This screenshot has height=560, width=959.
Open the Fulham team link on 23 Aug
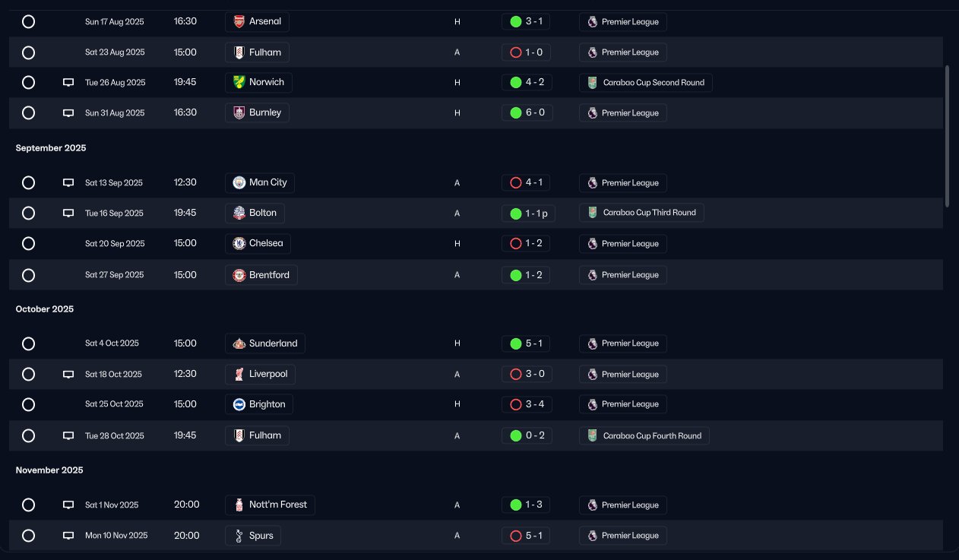tap(258, 52)
